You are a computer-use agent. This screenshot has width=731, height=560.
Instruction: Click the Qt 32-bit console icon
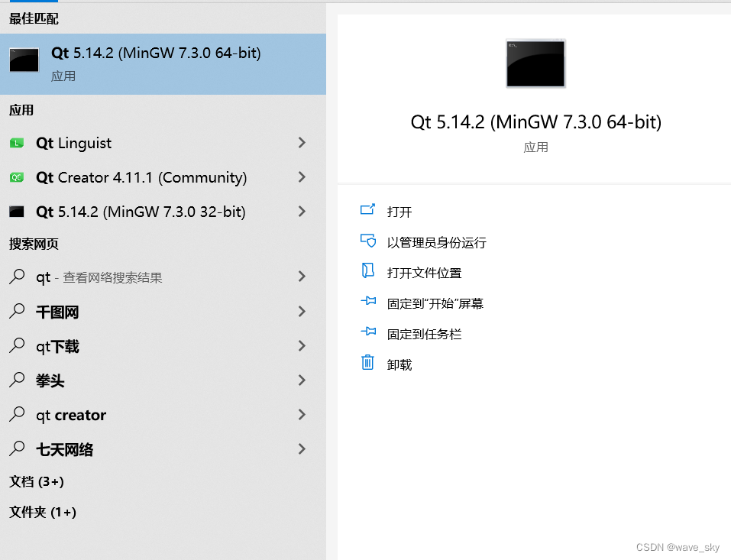coord(17,212)
